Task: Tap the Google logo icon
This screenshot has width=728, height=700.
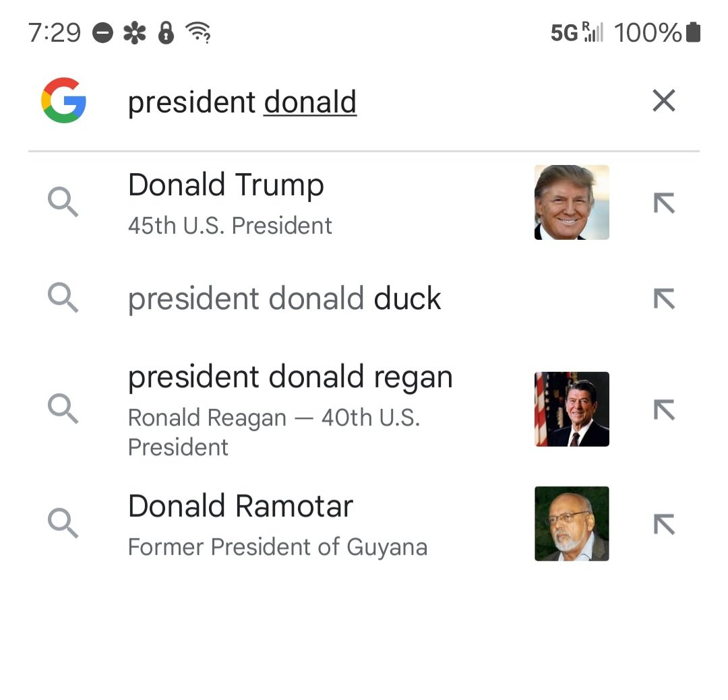Action: 63,100
